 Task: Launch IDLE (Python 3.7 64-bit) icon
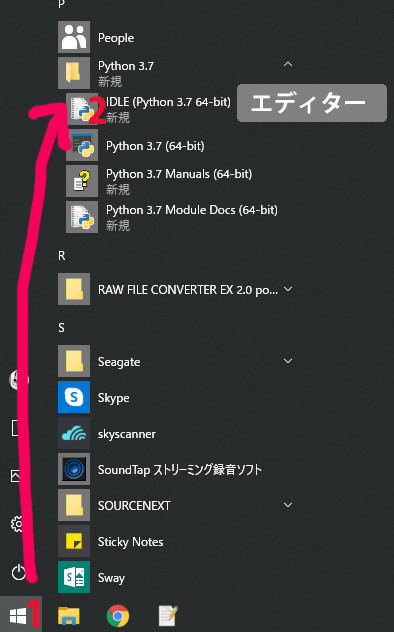[x=82, y=109]
